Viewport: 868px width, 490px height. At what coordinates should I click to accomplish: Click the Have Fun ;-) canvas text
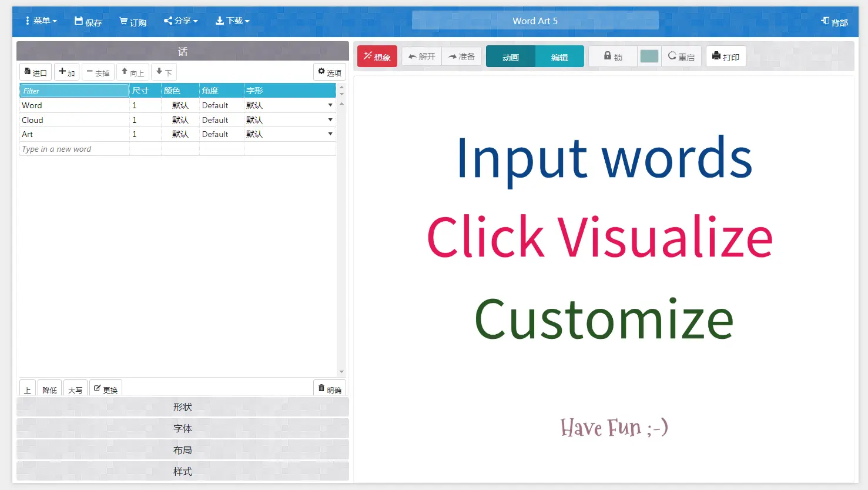point(614,428)
